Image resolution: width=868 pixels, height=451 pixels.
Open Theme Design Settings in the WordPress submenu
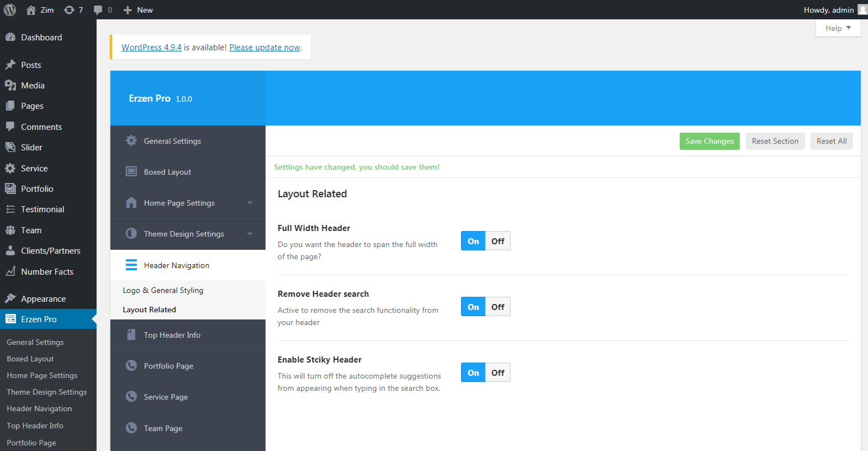point(47,392)
